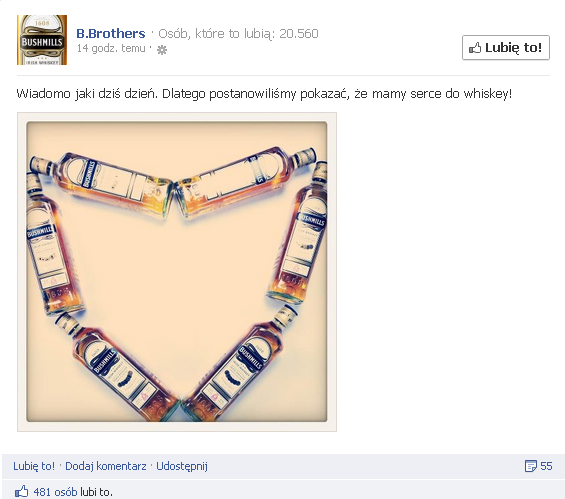
Task: Click the 'Lubię to!' link below the post
Action: click(34, 466)
